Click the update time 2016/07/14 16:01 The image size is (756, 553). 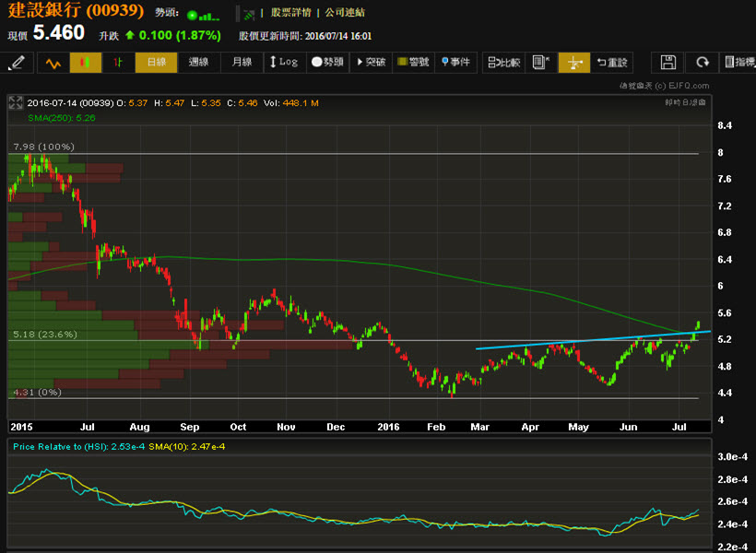click(x=338, y=36)
